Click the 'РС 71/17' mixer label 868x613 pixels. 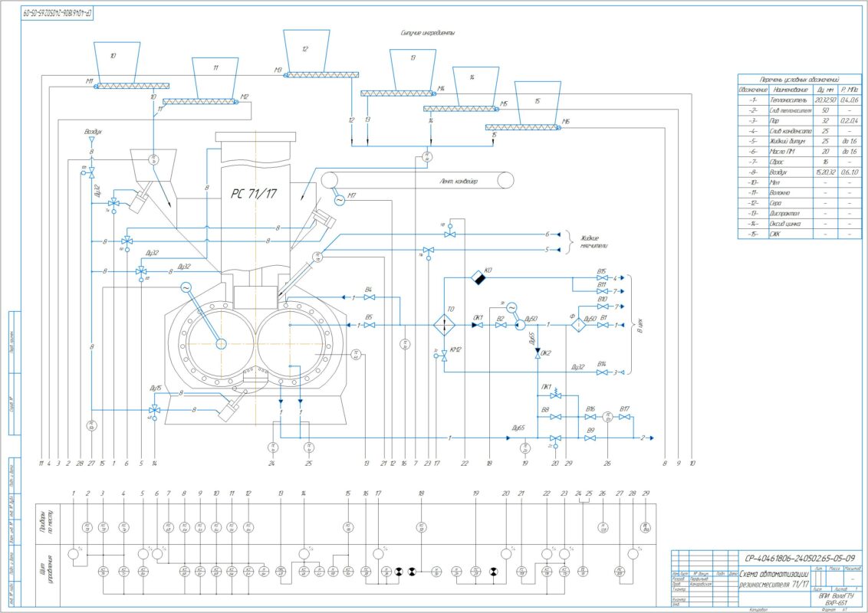(x=254, y=194)
